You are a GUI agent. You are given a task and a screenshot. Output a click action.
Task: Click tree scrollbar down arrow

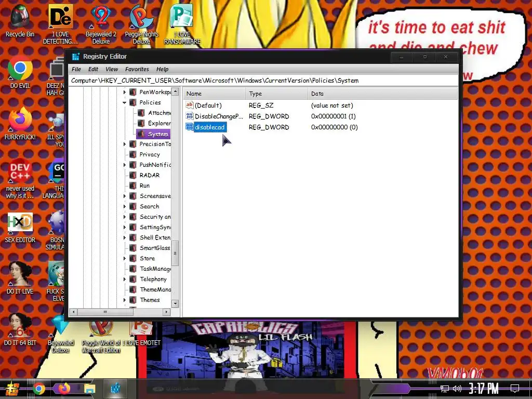175,303
